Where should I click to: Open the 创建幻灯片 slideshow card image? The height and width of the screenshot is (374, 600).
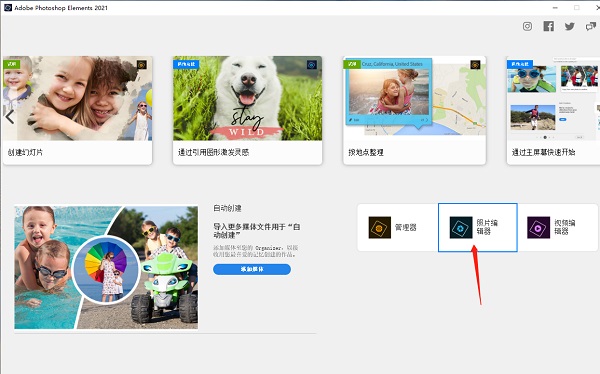click(78, 98)
